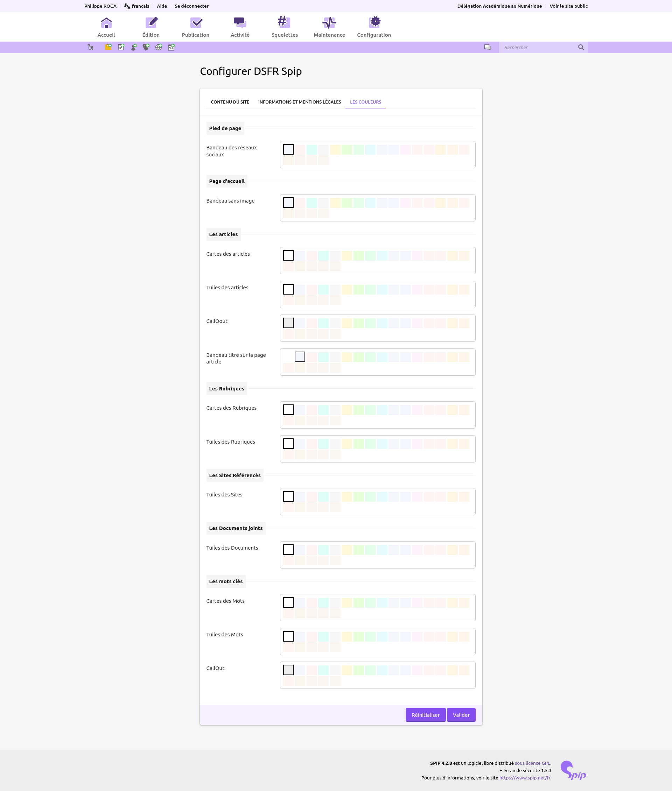Select the outlined swatch for Bandeau sans image

tap(288, 203)
